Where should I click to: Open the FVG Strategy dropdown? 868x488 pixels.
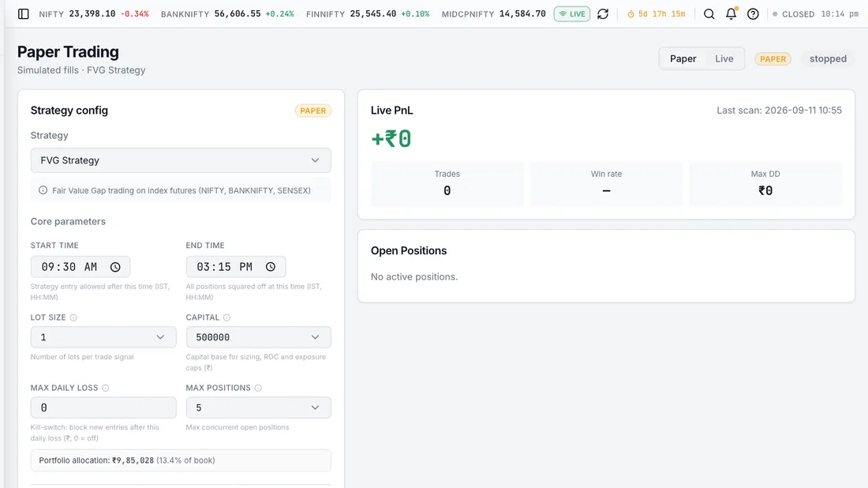click(x=181, y=160)
